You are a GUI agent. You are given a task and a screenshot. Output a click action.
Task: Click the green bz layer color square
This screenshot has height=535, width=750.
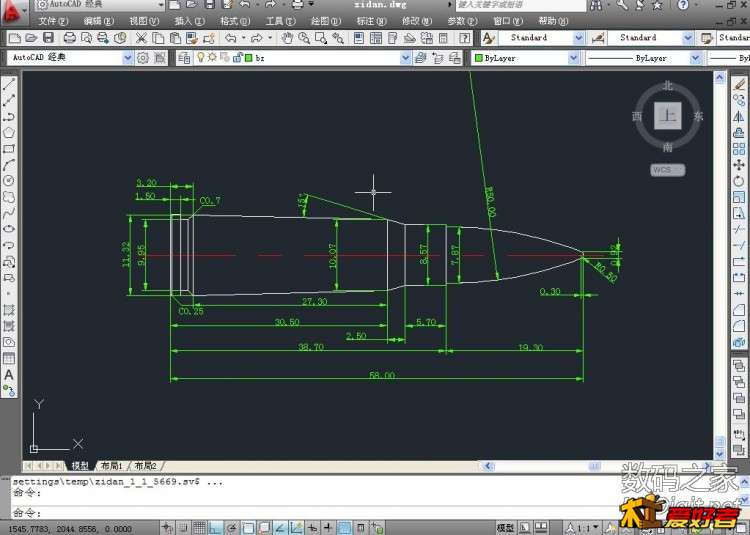248,58
